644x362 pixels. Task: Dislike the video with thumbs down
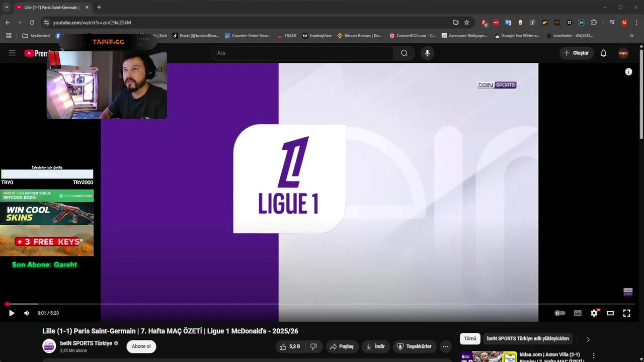(x=313, y=346)
